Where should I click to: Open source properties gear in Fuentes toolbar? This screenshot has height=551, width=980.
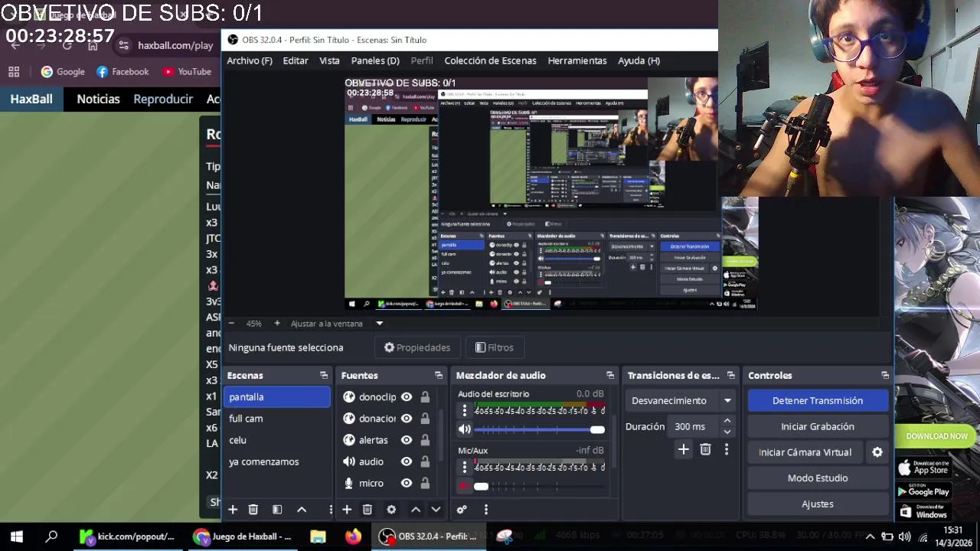391,510
